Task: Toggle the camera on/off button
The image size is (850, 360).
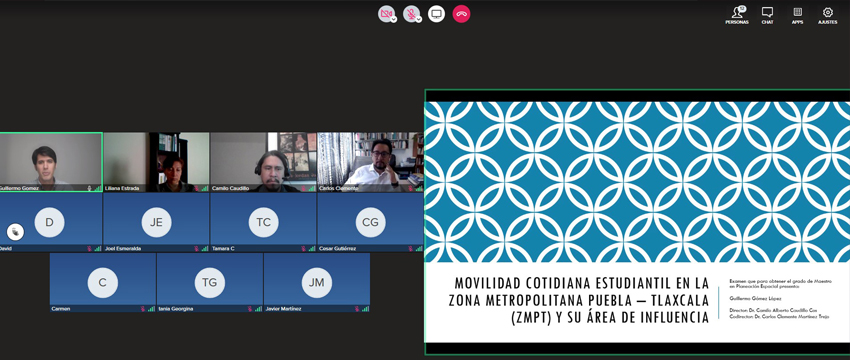Action: [386, 14]
